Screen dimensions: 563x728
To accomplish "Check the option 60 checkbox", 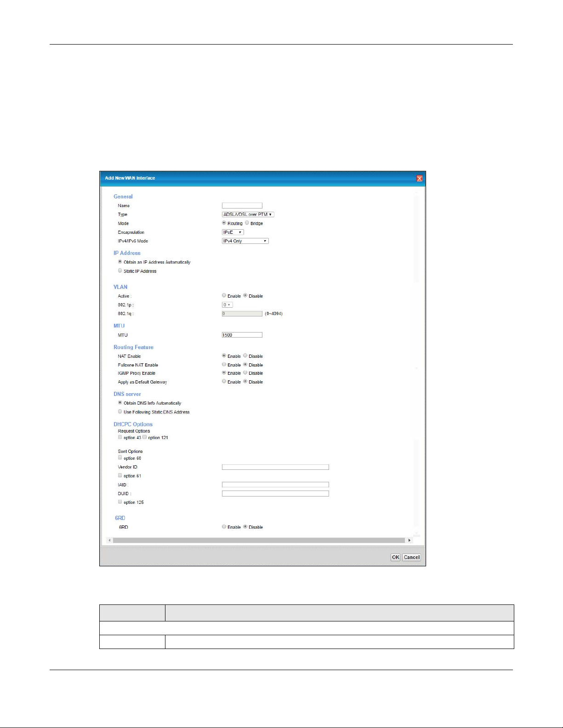I will coord(120,458).
